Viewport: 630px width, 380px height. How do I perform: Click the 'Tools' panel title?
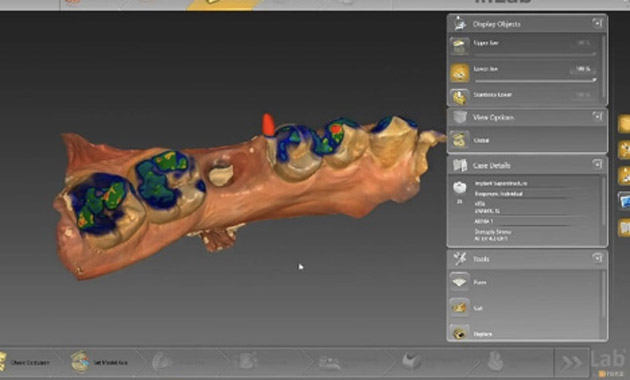point(481,259)
